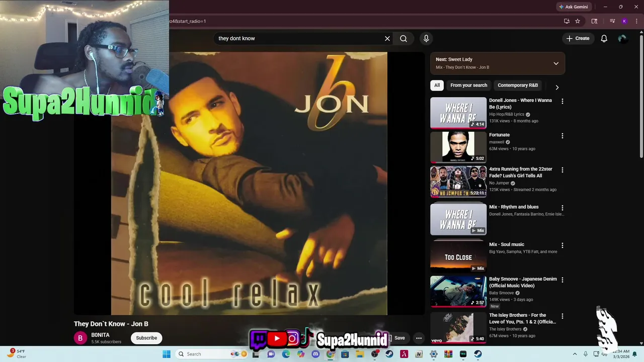The height and width of the screenshot is (362, 644).
Task: Open File Explorer from taskbar
Action: click(x=360, y=354)
